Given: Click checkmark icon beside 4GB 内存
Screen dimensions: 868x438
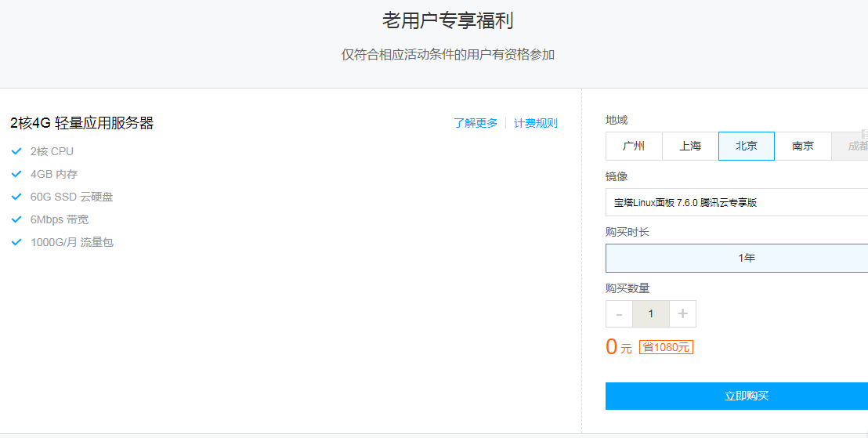Looking at the screenshot, I should click(x=16, y=174).
